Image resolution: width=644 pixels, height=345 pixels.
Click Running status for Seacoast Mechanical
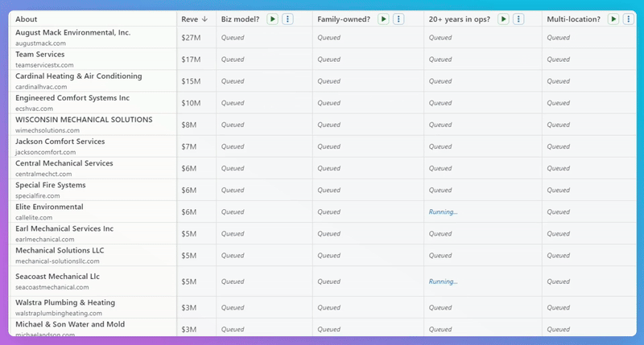point(443,281)
